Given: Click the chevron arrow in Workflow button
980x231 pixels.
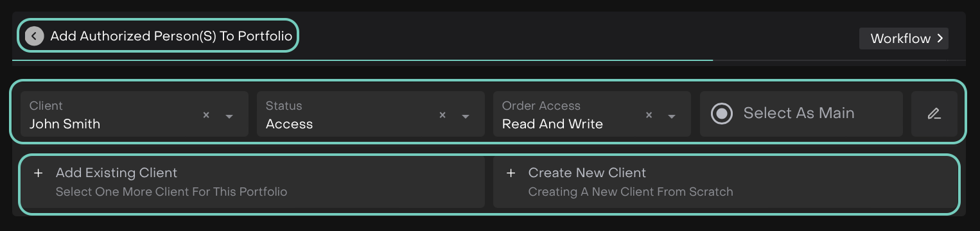Looking at the screenshot, I should [x=940, y=38].
